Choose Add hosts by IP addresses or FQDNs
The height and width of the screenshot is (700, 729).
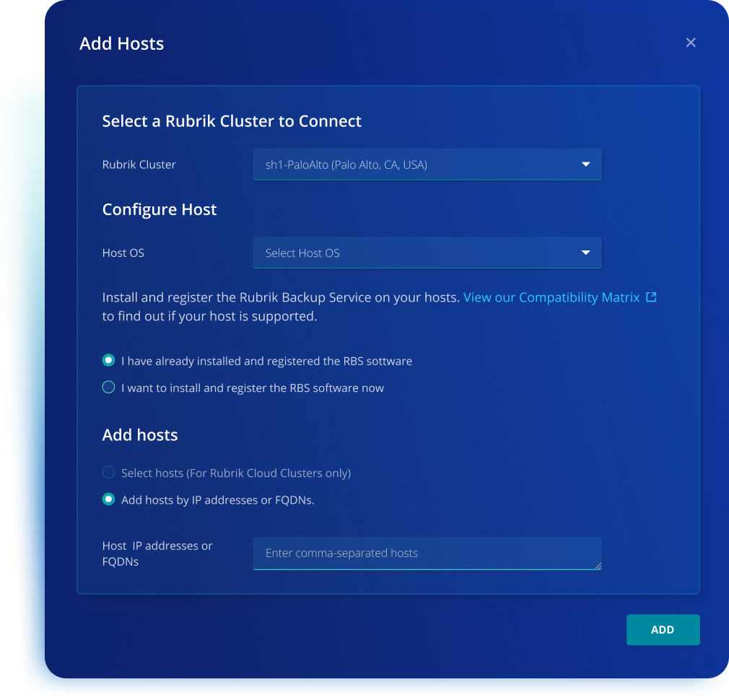(x=108, y=499)
